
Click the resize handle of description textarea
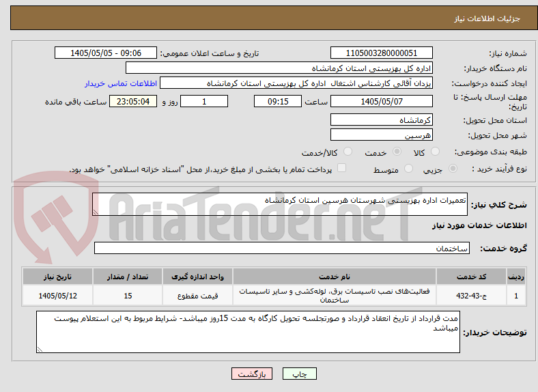pos(96,212)
